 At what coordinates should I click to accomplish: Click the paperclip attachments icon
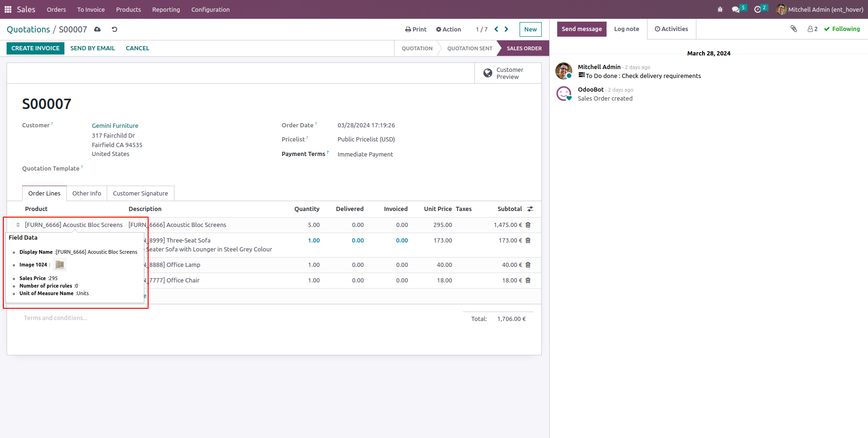tap(794, 29)
